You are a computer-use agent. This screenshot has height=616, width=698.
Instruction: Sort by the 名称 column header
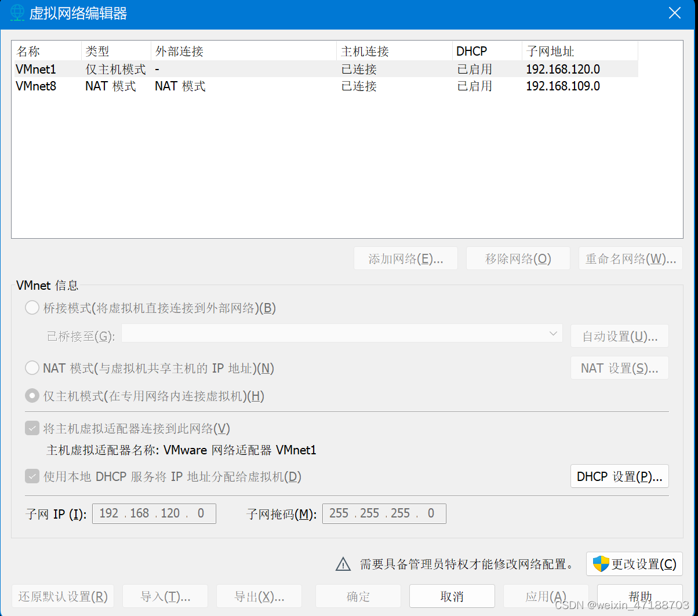[48, 51]
